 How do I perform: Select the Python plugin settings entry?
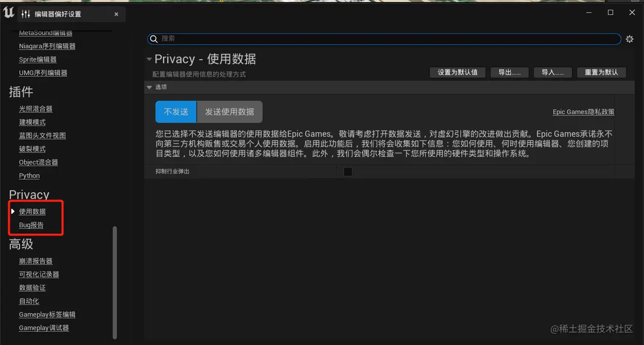[x=29, y=175]
